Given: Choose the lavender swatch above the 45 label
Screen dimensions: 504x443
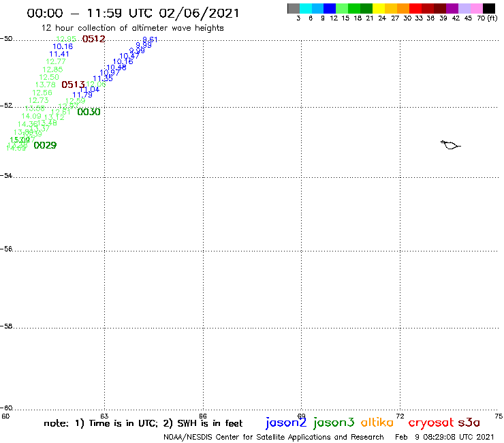Looking at the screenshot, I should pyautogui.click(x=464, y=8).
